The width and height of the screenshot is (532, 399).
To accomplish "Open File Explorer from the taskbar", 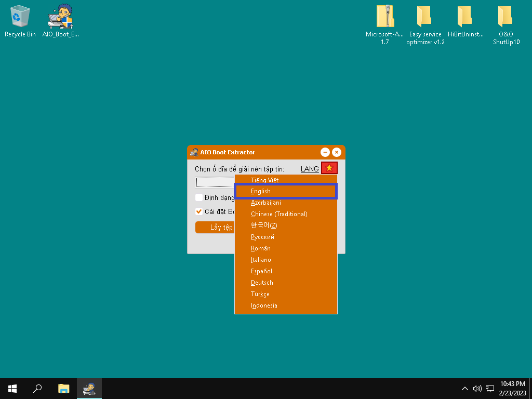I will click(x=63, y=388).
